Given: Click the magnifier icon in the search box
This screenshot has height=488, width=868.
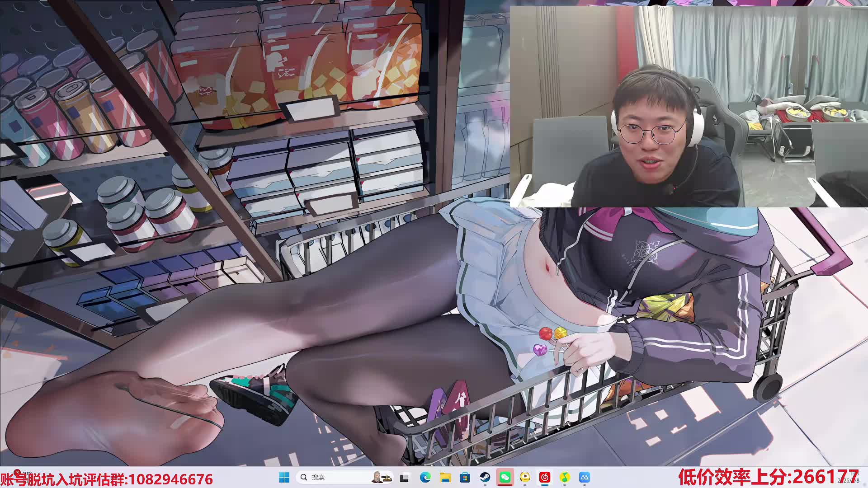Looking at the screenshot, I should pos(304,477).
